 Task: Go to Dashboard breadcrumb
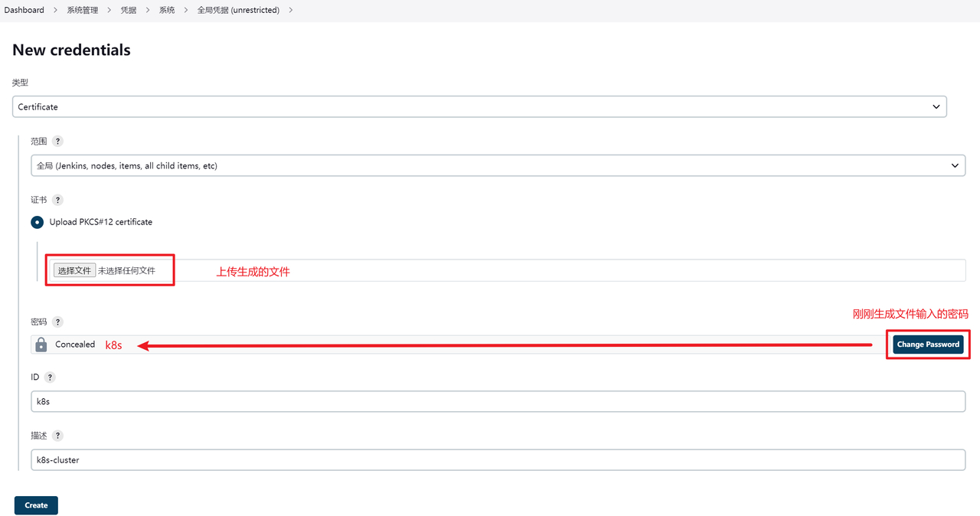pyautogui.click(x=24, y=10)
